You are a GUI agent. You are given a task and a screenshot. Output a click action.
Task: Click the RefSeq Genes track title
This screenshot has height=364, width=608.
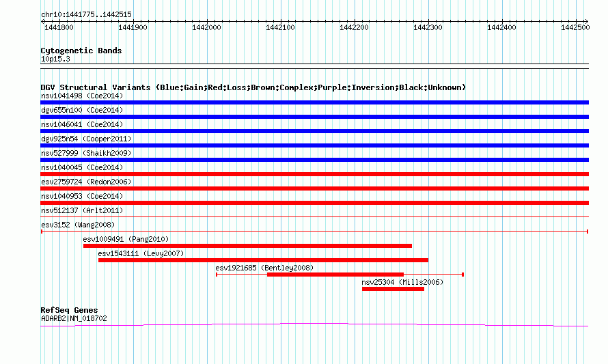[x=69, y=310]
